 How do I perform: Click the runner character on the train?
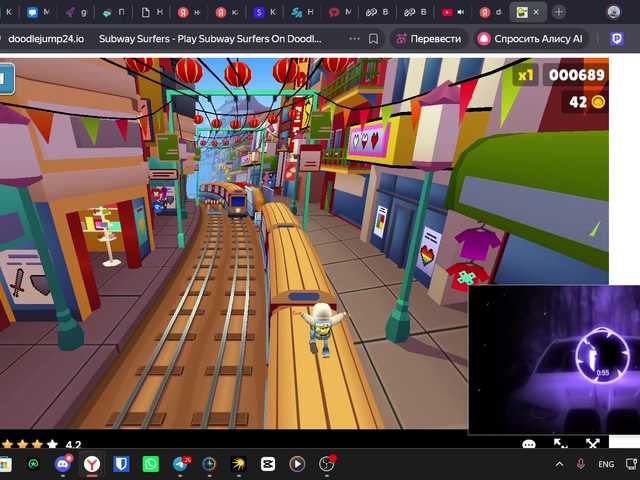[x=323, y=330]
